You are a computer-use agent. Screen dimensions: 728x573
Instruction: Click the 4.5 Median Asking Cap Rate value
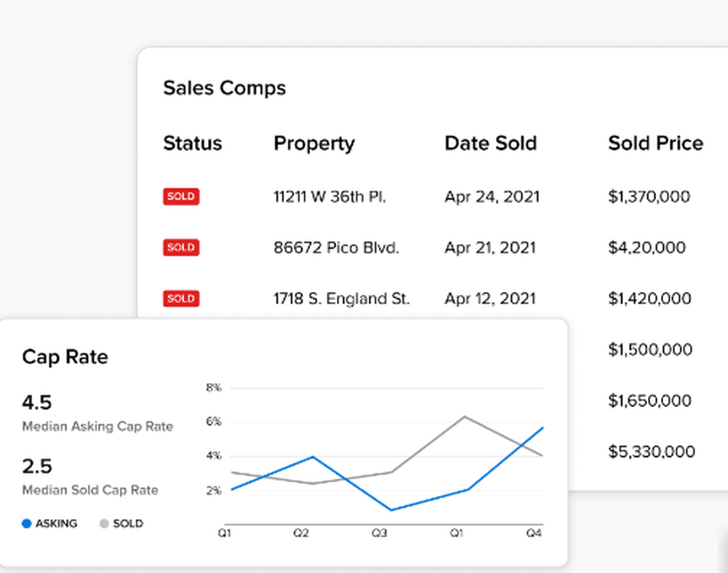37,403
